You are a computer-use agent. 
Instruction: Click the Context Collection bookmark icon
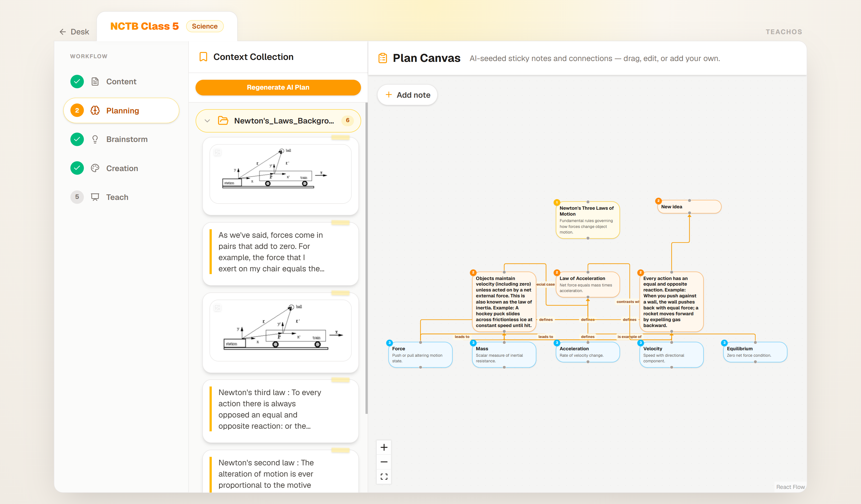point(203,57)
